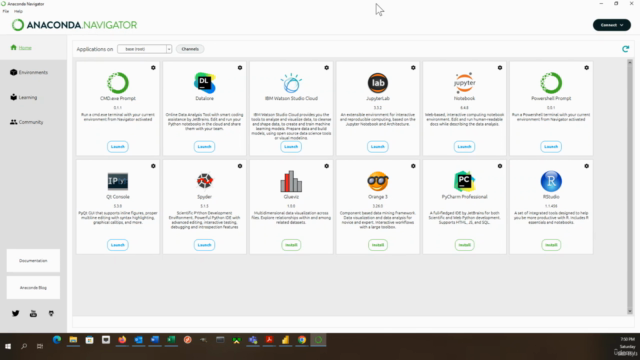
Task: Launch Datalore
Action: (x=204, y=147)
